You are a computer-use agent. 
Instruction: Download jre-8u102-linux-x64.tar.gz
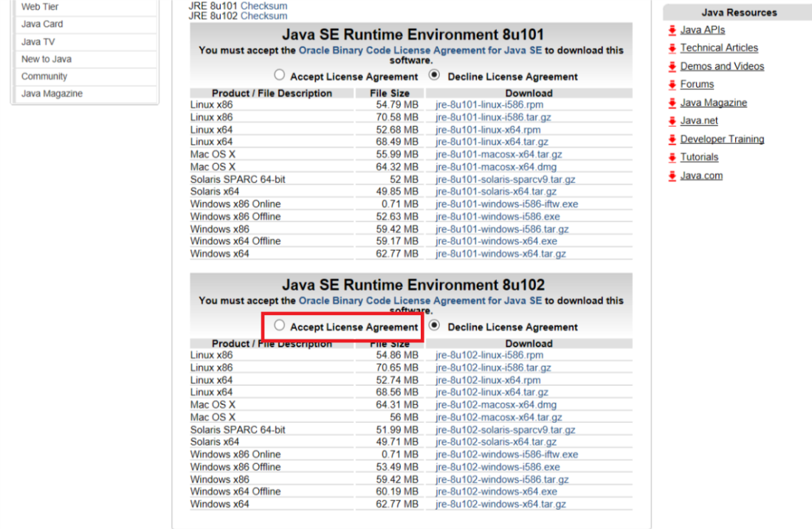tap(492, 393)
